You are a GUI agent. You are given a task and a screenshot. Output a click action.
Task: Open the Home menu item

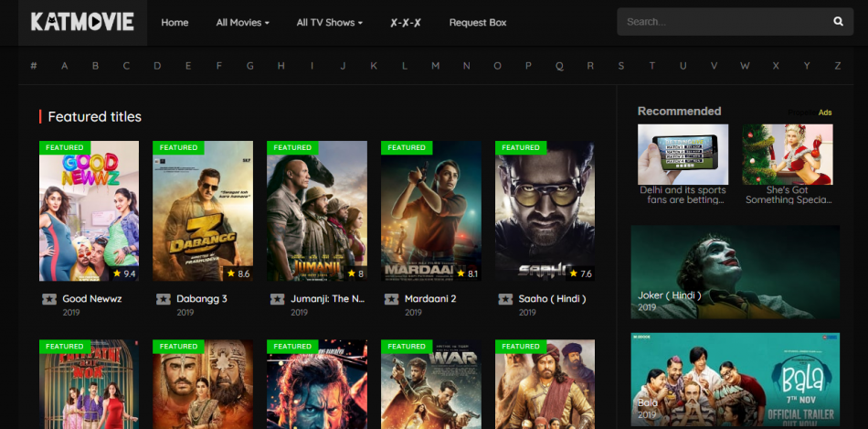[175, 23]
